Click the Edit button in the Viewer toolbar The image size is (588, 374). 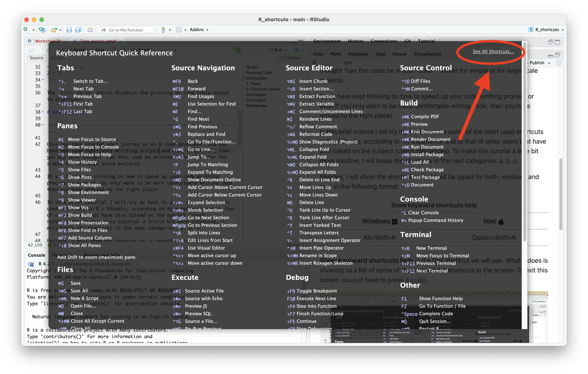345,63
